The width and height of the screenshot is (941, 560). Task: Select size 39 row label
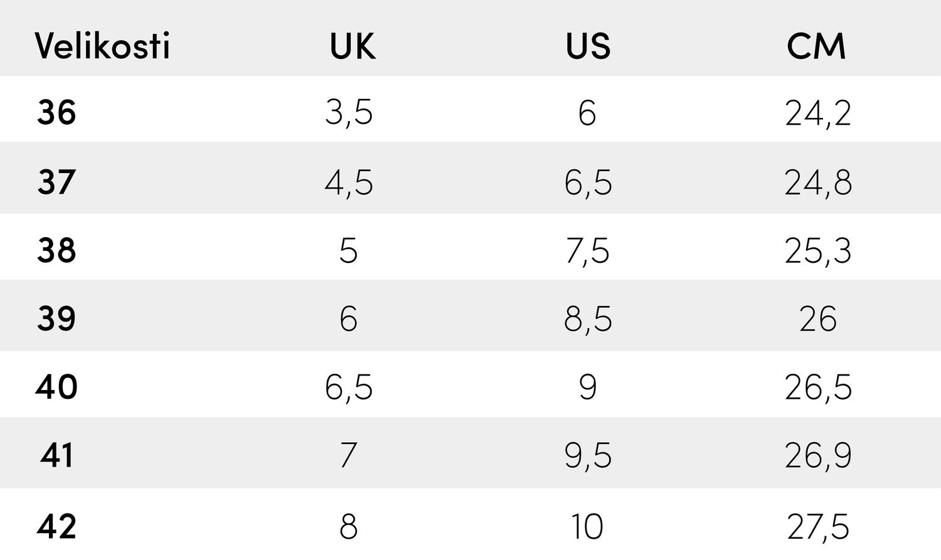pyautogui.click(x=56, y=319)
